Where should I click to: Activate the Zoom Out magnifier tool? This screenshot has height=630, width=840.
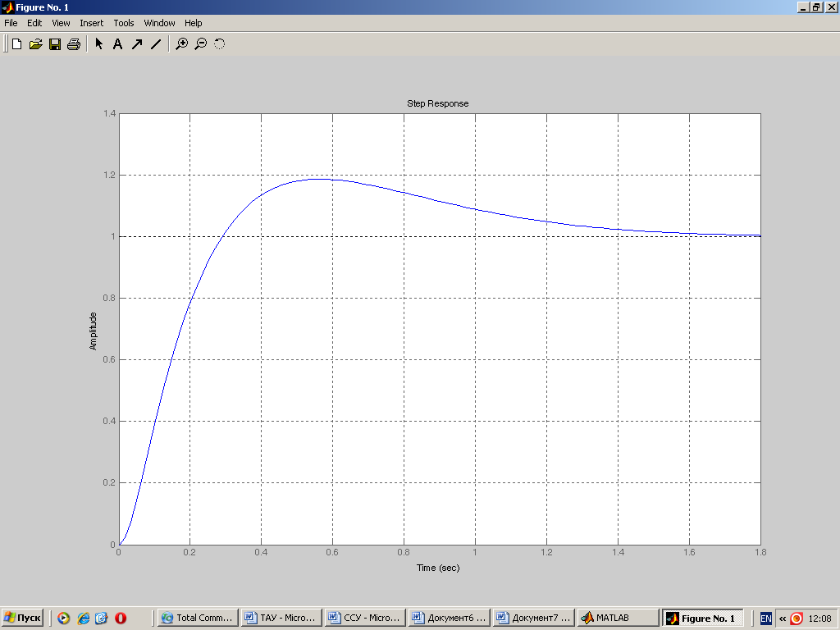tap(200, 44)
